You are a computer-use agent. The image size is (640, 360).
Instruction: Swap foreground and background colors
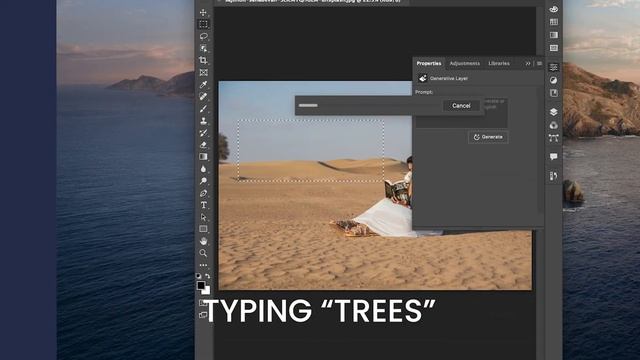[208, 276]
